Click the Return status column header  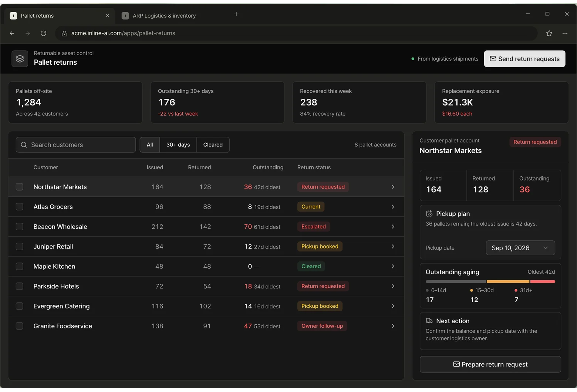(314, 167)
